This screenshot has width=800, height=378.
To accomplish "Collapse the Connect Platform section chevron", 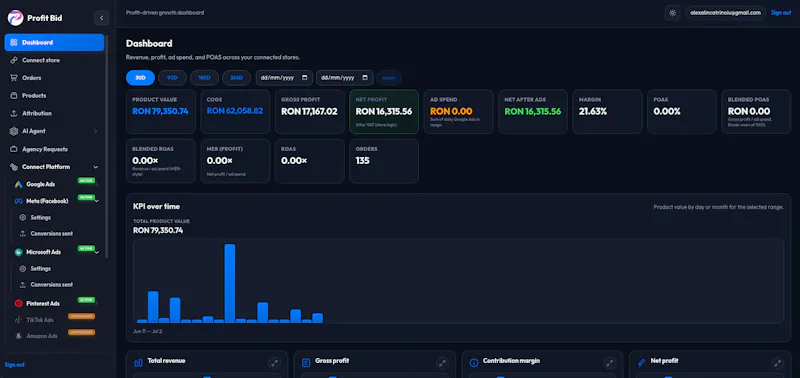I will 95,167.
